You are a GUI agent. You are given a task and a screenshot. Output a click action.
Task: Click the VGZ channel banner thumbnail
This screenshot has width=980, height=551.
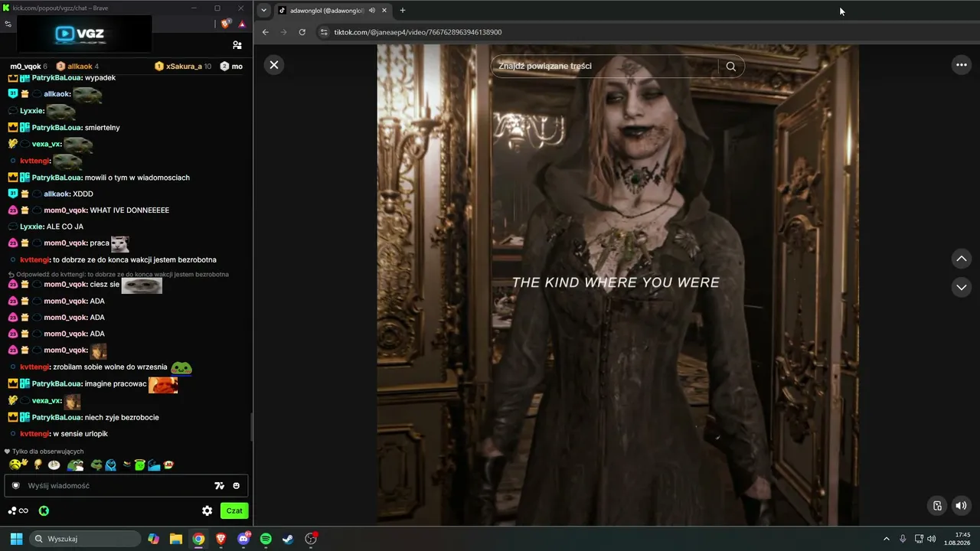(84, 34)
